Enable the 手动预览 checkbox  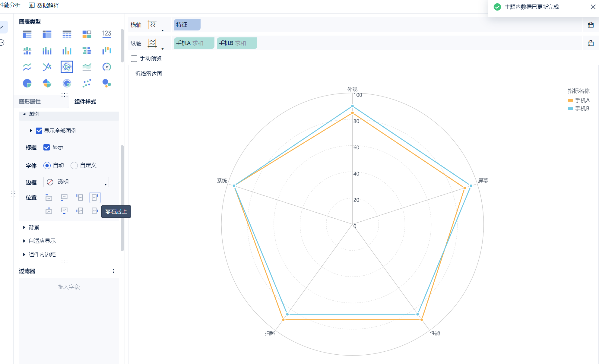coord(134,59)
